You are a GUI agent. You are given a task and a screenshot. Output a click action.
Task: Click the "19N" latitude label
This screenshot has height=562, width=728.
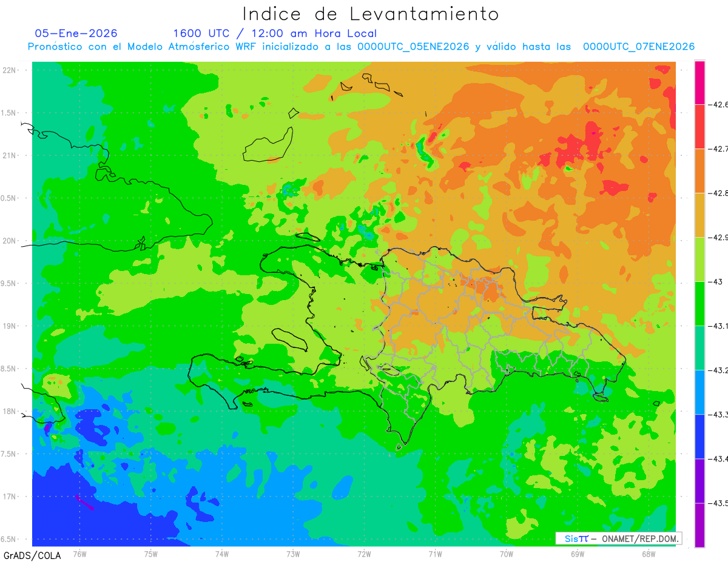[x=10, y=326]
